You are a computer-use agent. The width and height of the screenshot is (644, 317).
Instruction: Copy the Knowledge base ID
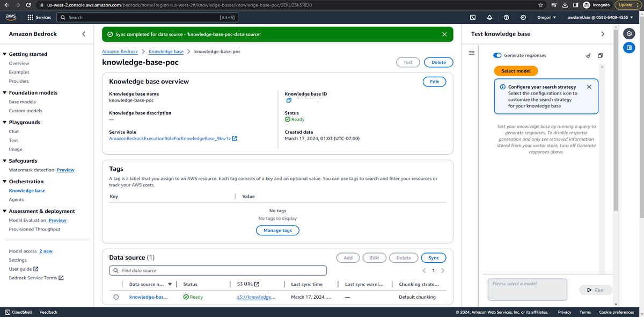288,100
